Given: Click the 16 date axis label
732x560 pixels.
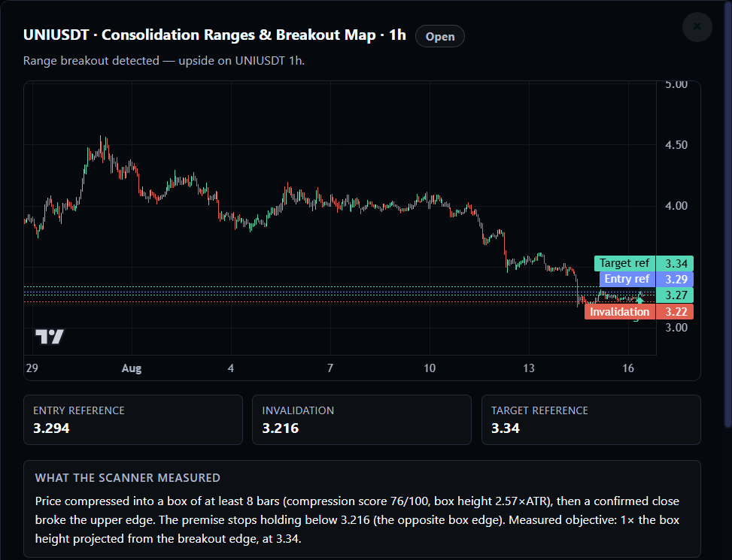Looking at the screenshot, I should (628, 368).
